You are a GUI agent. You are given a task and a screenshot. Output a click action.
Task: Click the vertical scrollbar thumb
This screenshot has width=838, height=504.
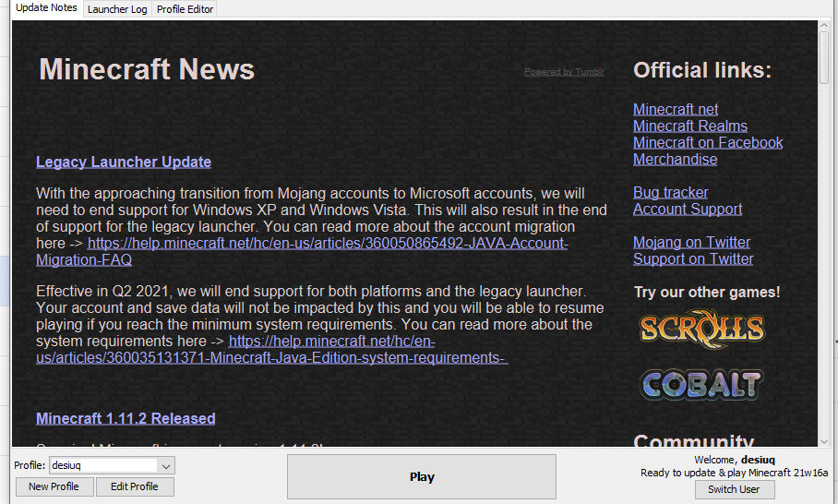824,57
